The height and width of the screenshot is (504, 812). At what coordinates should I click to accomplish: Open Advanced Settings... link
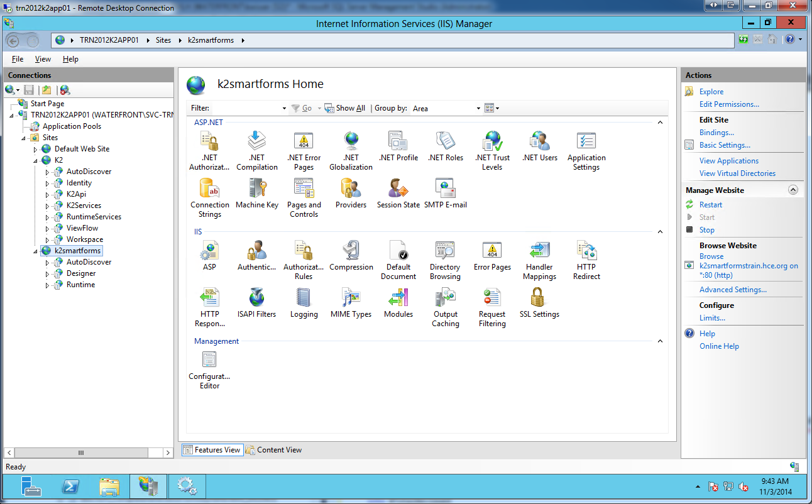[x=733, y=290]
